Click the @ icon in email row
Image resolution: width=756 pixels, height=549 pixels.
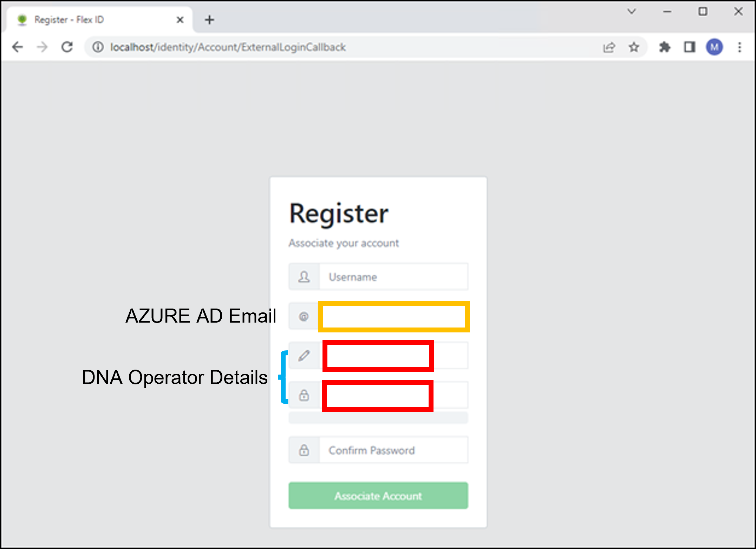click(x=304, y=317)
